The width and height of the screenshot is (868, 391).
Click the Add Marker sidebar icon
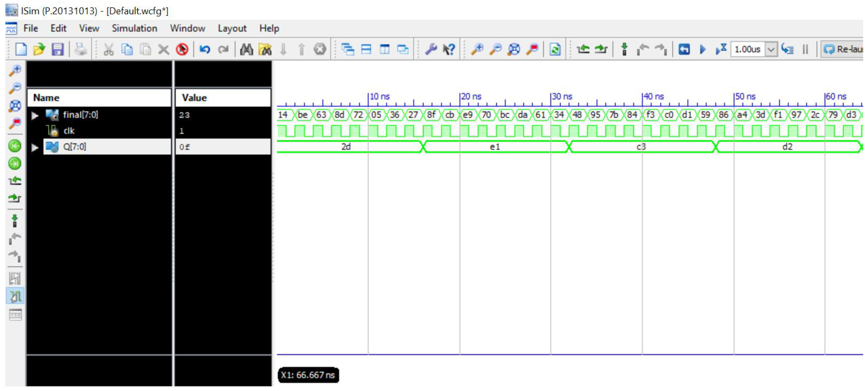(15, 221)
